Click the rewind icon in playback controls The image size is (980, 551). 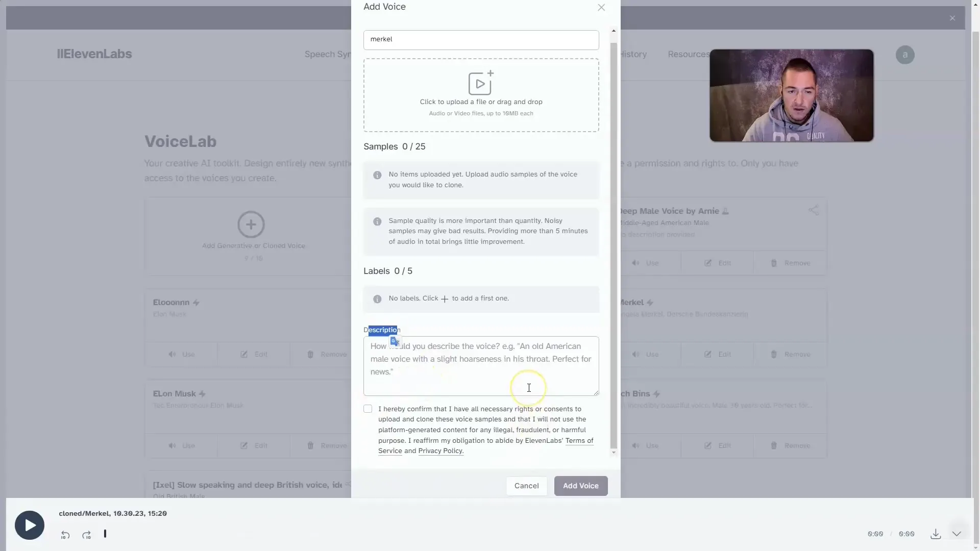coord(65,534)
